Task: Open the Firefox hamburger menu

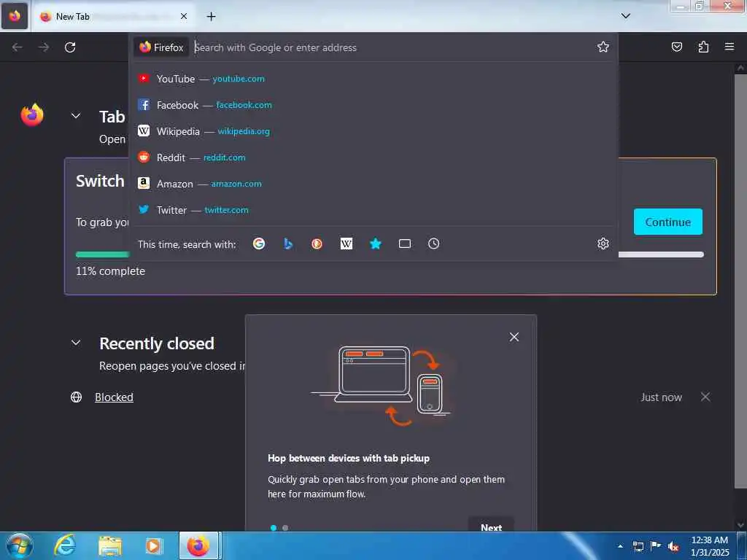Action: [729, 47]
